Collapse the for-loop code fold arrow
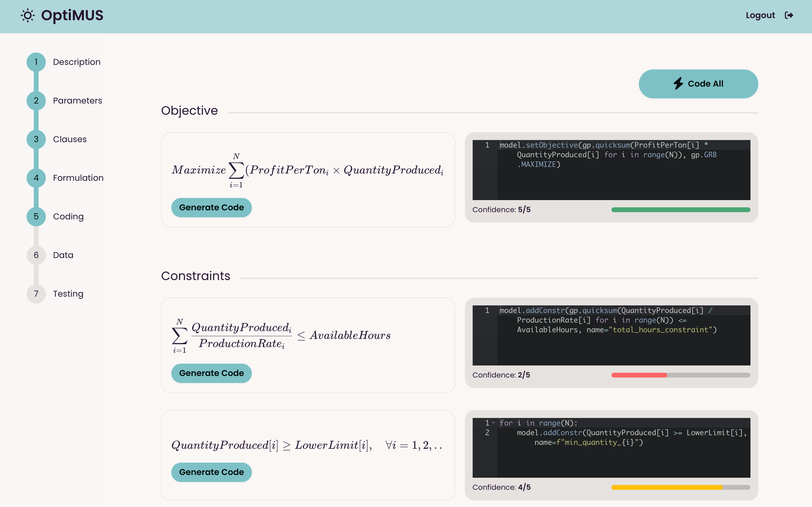 coord(493,423)
